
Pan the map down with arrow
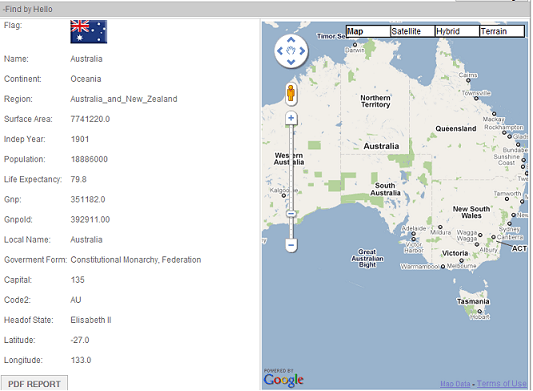point(291,62)
